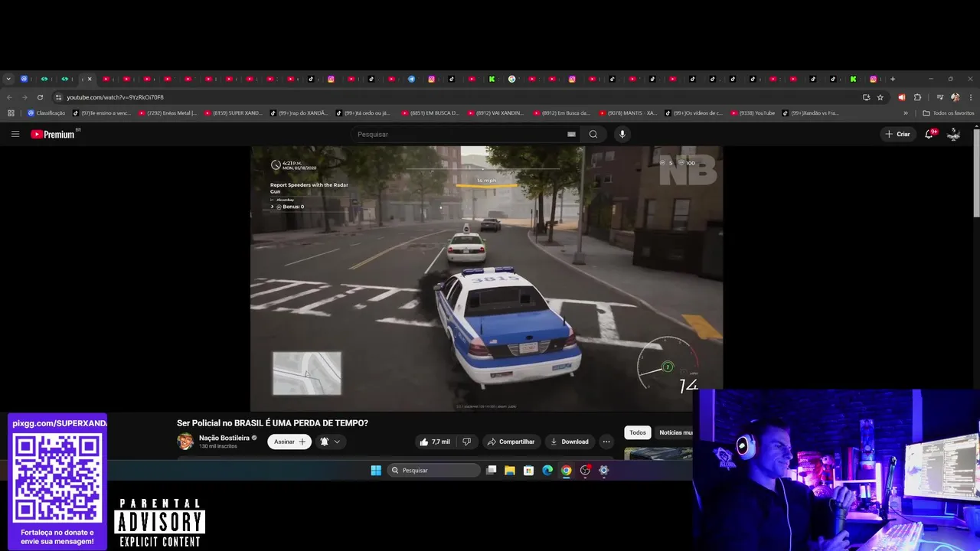Open the Classificação bookmark

[47, 113]
